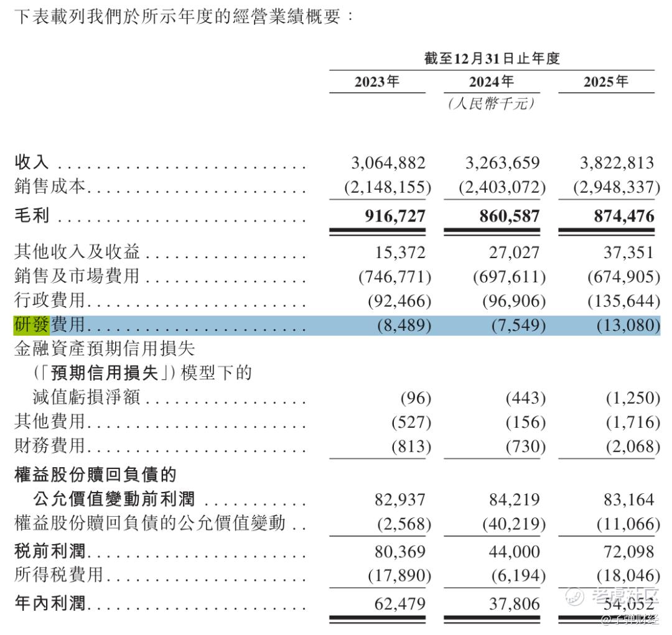This screenshot has height=635, width=672.
Task: Select the 其他費用 row label
Action: [50, 421]
